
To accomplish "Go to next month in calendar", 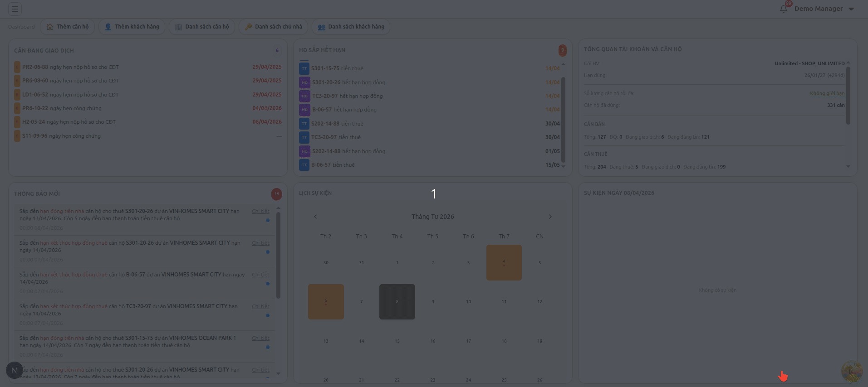I will 550,217.
